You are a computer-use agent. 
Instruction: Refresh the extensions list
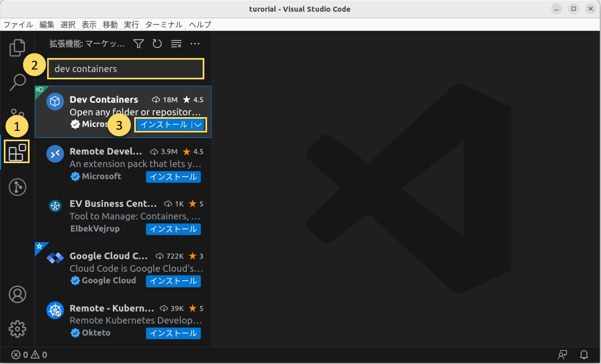pyautogui.click(x=157, y=44)
